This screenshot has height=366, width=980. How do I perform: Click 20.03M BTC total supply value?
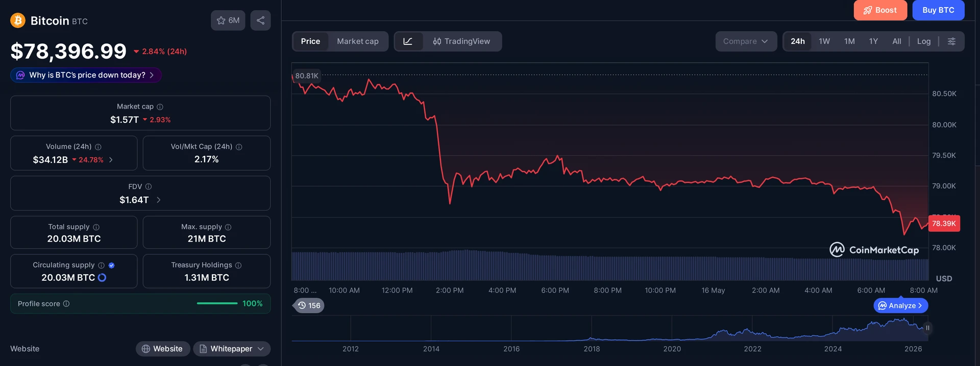coord(74,239)
